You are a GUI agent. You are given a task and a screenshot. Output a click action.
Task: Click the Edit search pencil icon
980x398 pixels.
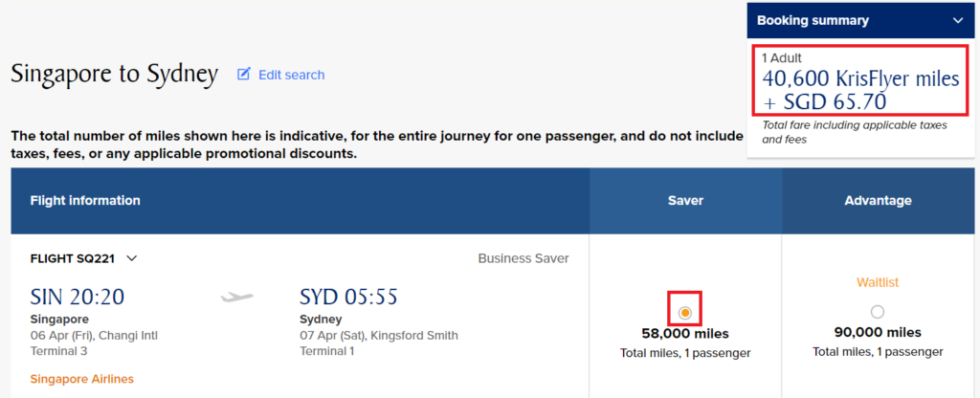(244, 75)
